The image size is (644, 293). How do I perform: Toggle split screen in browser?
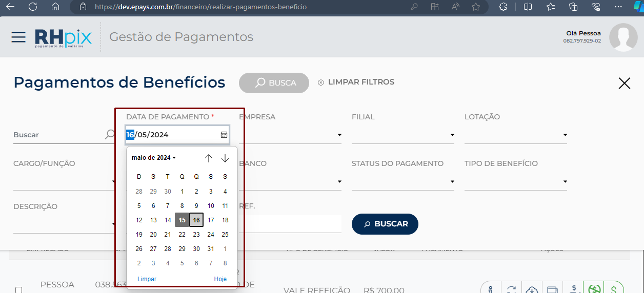point(528,7)
